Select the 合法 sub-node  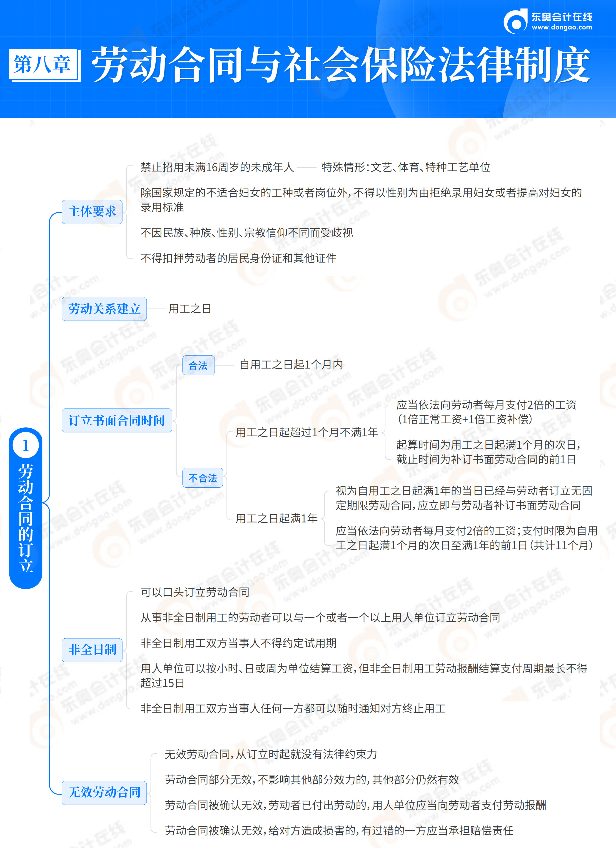[x=199, y=365]
